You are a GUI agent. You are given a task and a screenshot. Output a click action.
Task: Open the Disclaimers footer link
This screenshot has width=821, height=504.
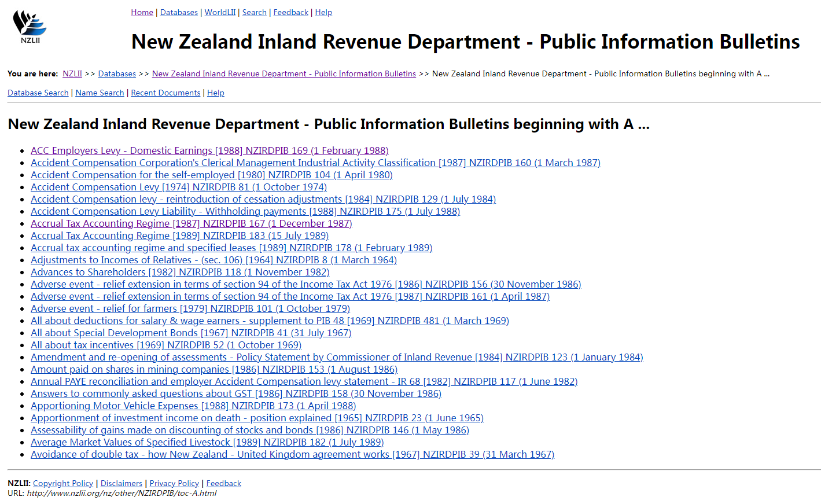coord(122,483)
